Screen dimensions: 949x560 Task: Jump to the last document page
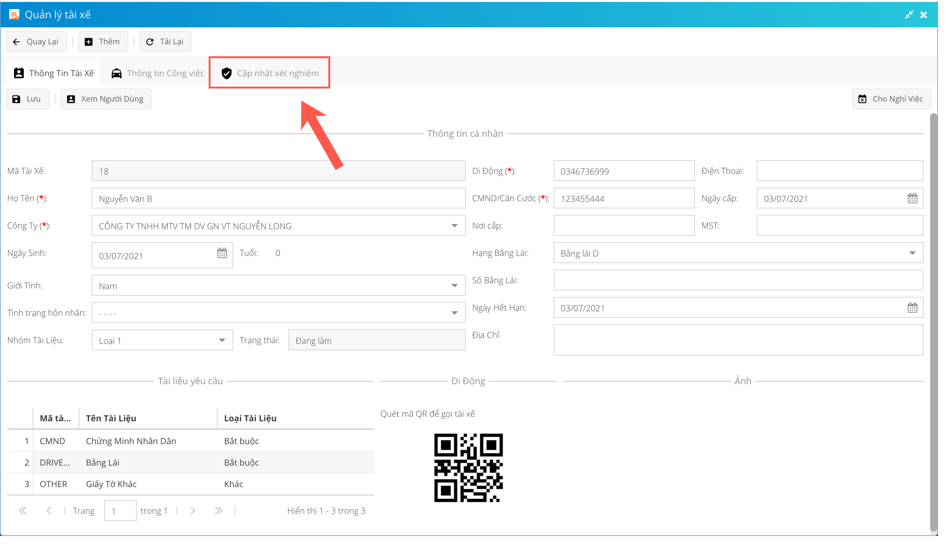pyautogui.click(x=219, y=511)
